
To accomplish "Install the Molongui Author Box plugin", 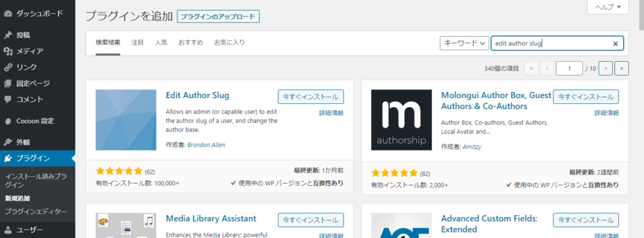I will (586, 97).
